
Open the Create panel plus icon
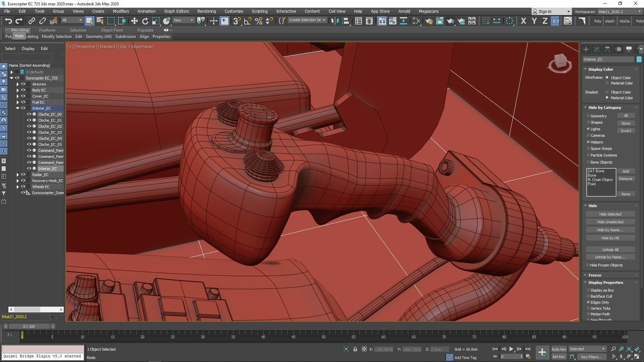586,49
